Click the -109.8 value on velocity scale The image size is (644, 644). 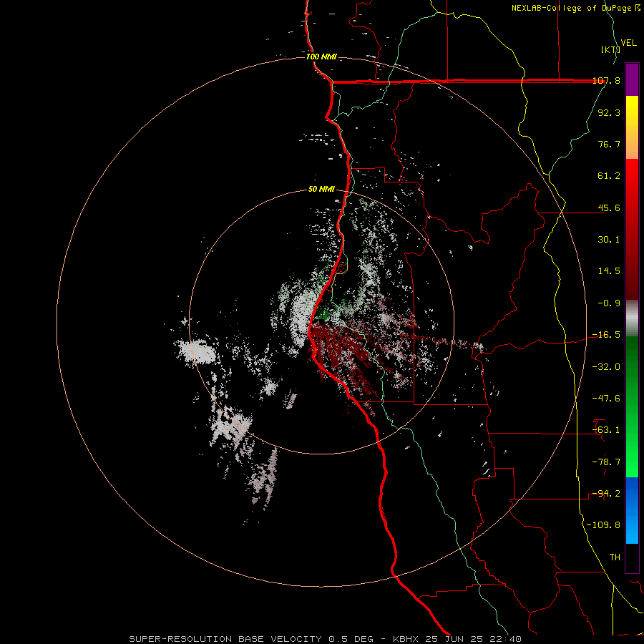604,525
